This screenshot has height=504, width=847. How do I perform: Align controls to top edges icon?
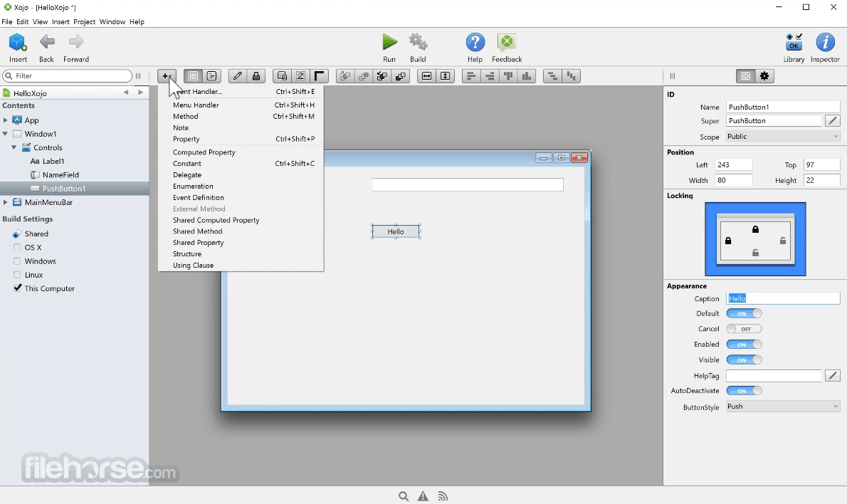[x=508, y=76]
